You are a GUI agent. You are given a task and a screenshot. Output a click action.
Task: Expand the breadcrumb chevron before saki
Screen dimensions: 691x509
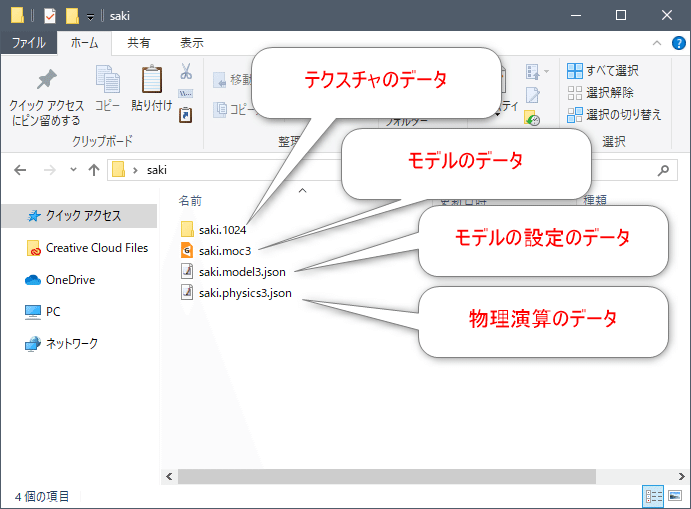(x=135, y=170)
